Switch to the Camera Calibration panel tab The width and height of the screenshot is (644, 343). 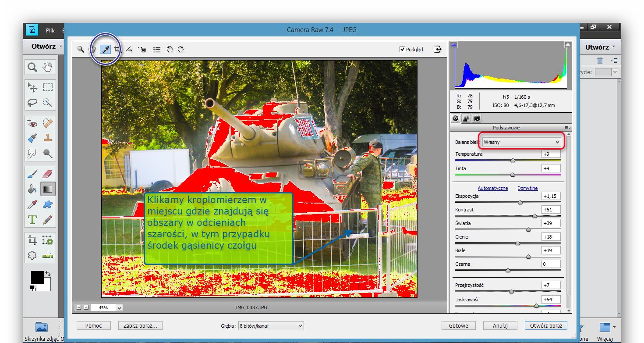click(x=477, y=118)
